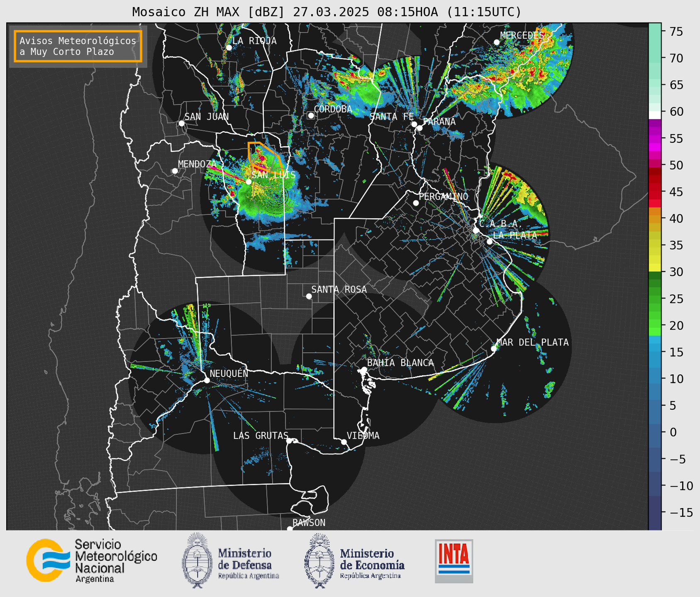The height and width of the screenshot is (597, 700).
Task: Click the SANTA FE label
Action: (392, 117)
